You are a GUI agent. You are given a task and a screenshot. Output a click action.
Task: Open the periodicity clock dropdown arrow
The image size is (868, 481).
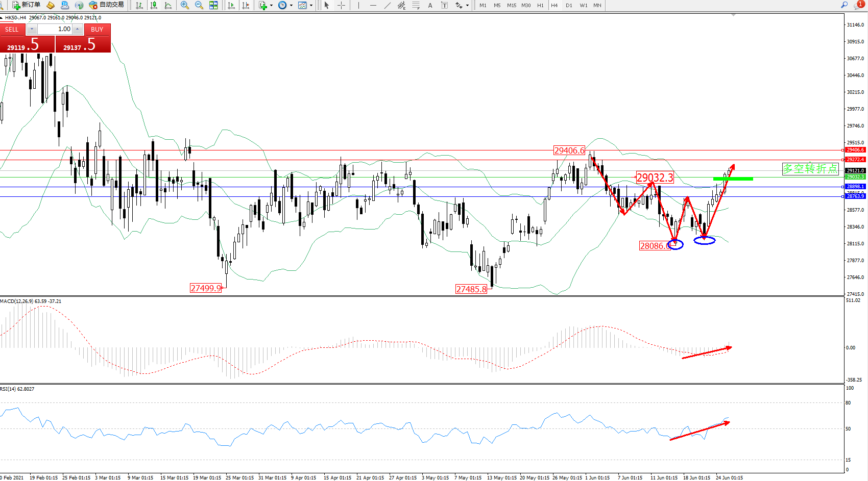(291, 5)
